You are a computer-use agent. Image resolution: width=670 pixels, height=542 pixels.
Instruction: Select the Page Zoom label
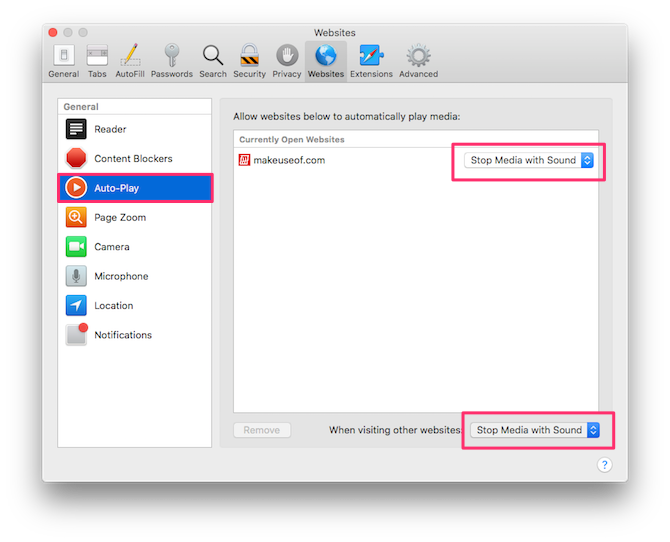coord(120,218)
